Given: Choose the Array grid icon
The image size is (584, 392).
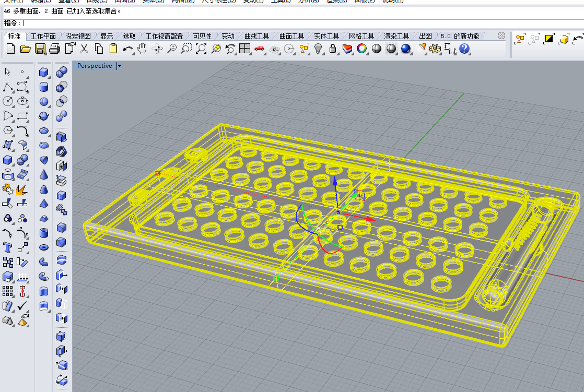Looking at the screenshot, I should pos(7,291).
